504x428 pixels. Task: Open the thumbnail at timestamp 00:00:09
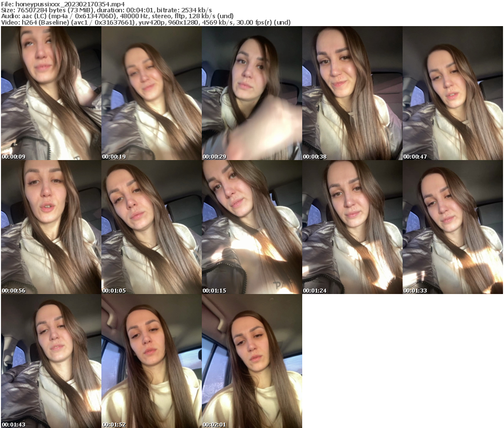(49, 92)
